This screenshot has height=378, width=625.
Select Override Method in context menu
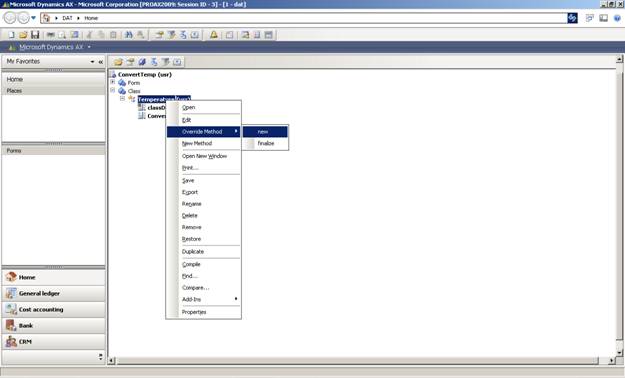tap(203, 132)
